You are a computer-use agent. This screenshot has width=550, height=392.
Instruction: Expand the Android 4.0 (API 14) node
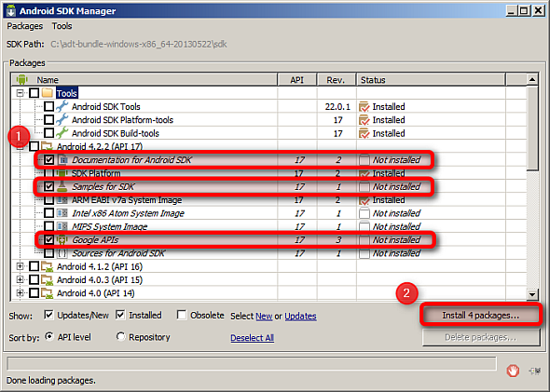[20, 293]
